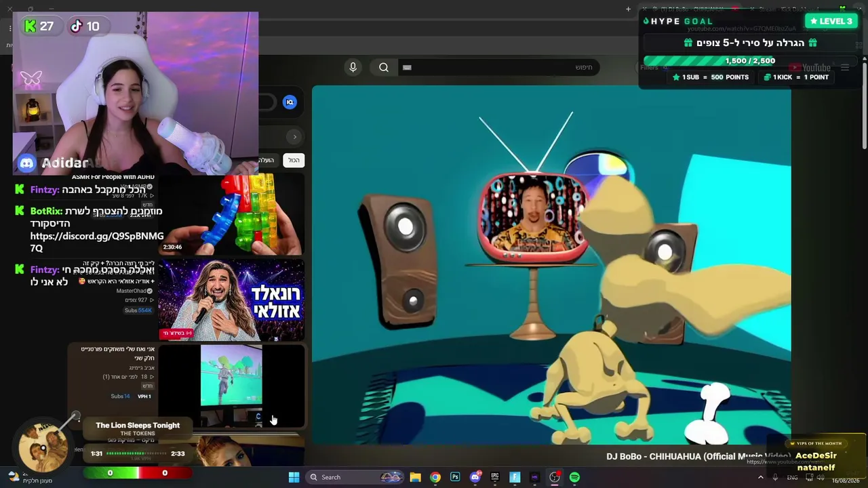Open a new browser tab with plus
This screenshot has height=488, width=868.
point(628,9)
